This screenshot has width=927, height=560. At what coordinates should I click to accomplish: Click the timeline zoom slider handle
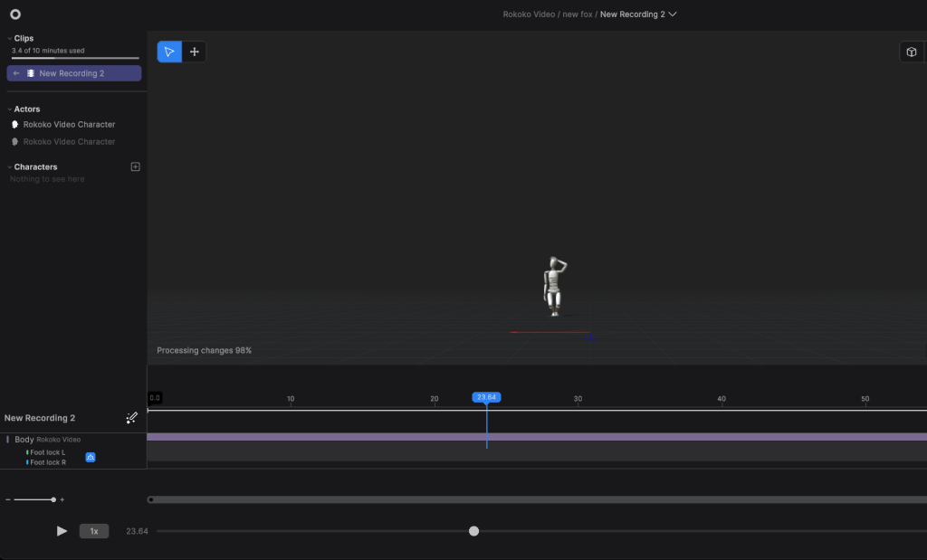tap(53, 499)
